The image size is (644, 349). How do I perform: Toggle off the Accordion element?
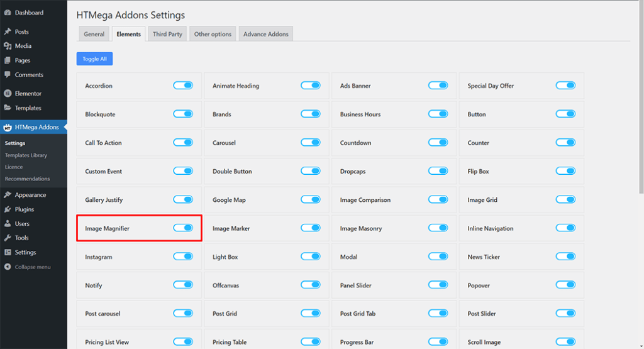(x=183, y=86)
